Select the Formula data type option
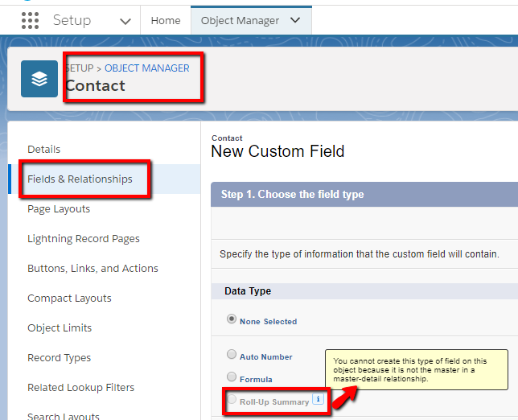Viewport: 518px width, 420px height. (x=232, y=377)
